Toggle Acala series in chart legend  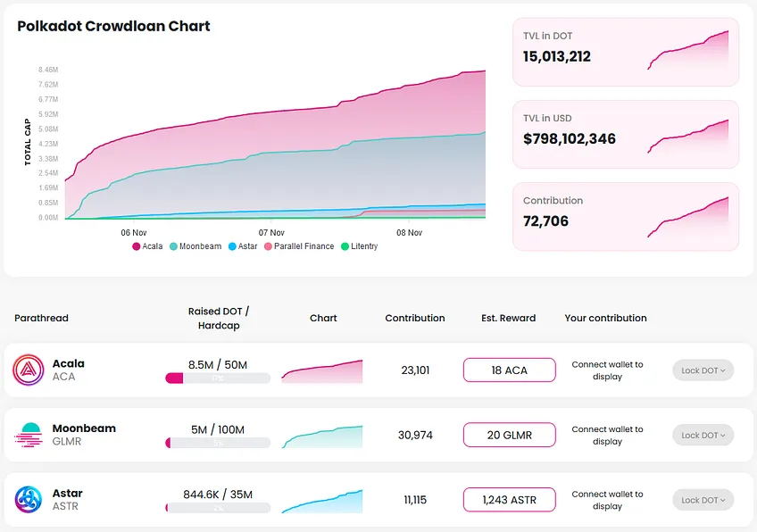coord(147,246)
